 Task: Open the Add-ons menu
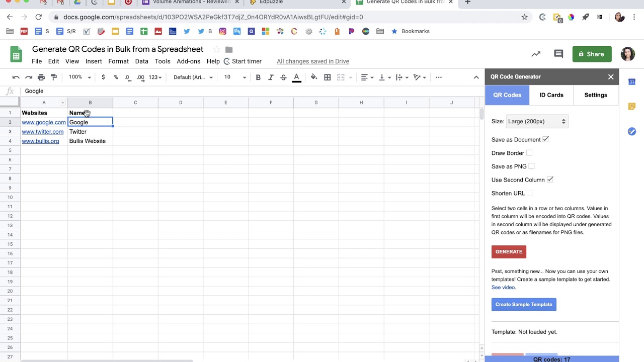189,61
